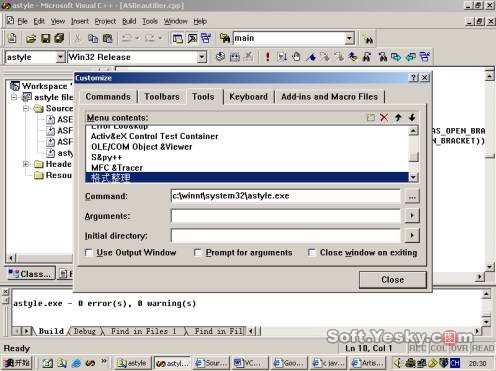
Task: Click the red exclamation Execute Program icon
Action: (267, 57)
